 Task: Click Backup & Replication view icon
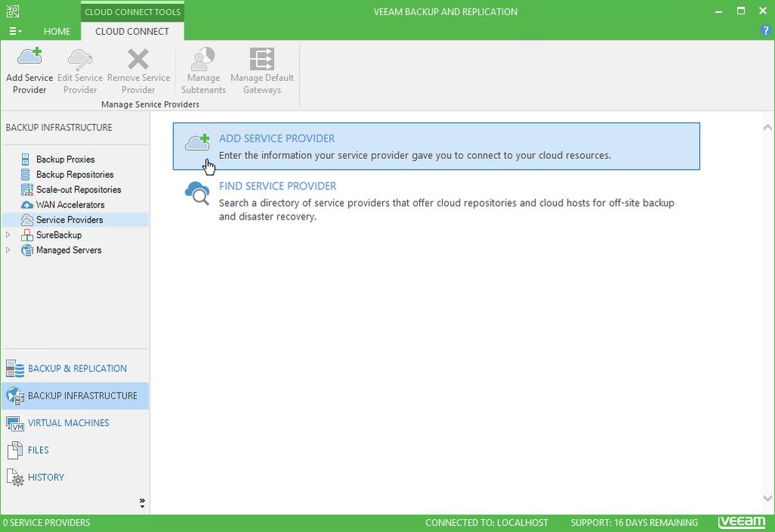click(15, 369)
